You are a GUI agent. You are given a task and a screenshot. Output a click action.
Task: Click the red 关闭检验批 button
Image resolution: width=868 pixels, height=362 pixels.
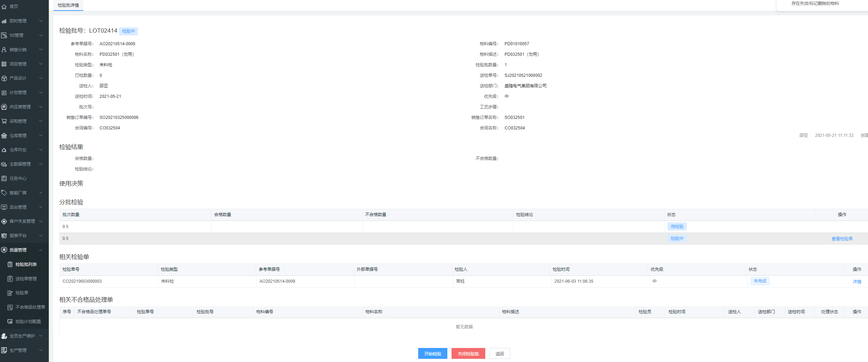[x=468, y=354]
